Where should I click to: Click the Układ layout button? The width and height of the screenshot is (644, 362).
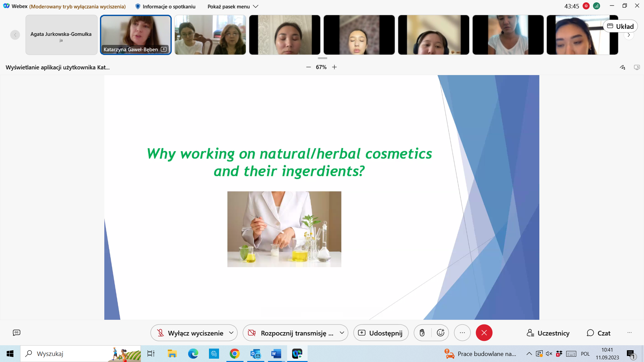coord(620,26)
